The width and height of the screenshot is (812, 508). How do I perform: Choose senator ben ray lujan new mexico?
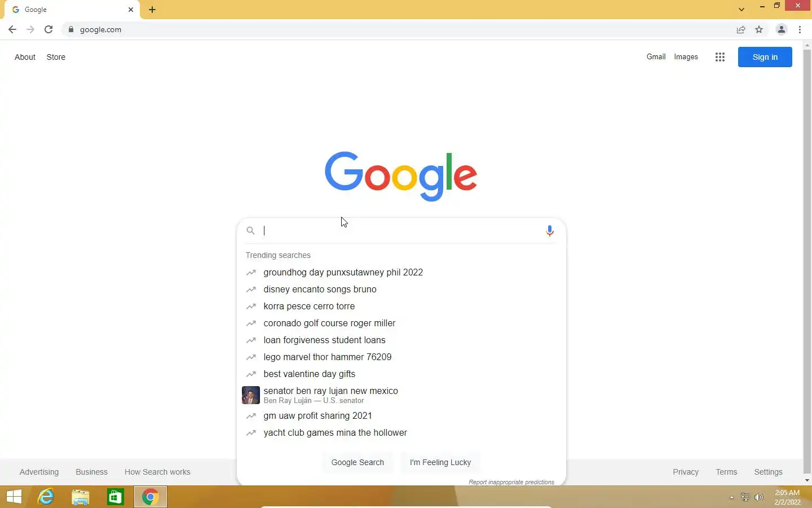[x=401, y=395]
